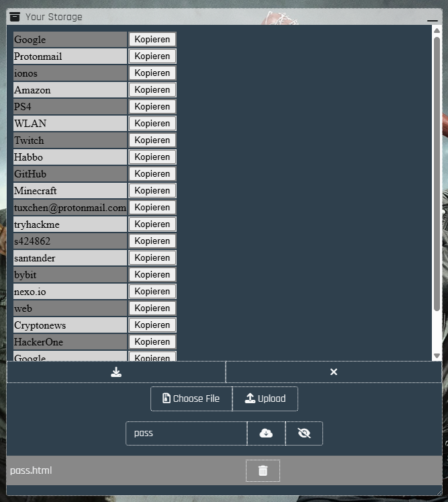Viewport: 448px width, 502px height.
Task: Click Kopieren for PS4
Action: point(152,107)
